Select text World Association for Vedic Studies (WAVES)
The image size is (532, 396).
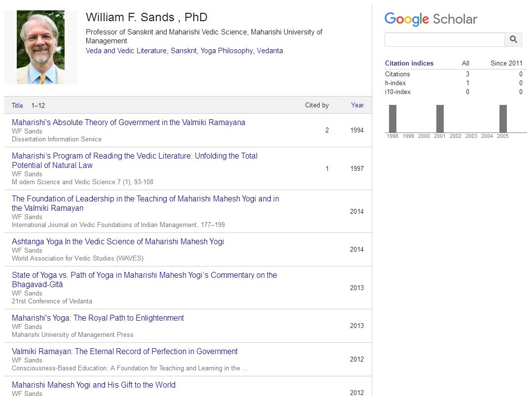tap(78, 259)
